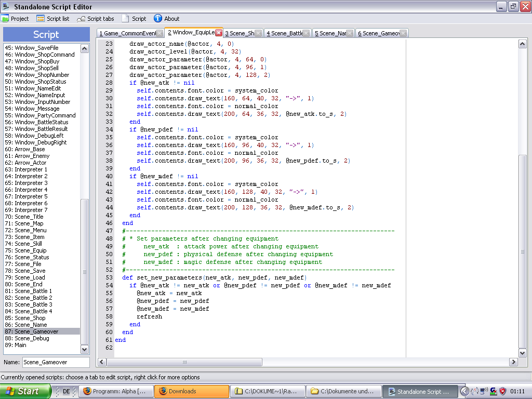532x399 pixels.
Task: Click the code editor horizontal scrollbar right arrow
Action: pyautogui.click(x=513, y=362)
